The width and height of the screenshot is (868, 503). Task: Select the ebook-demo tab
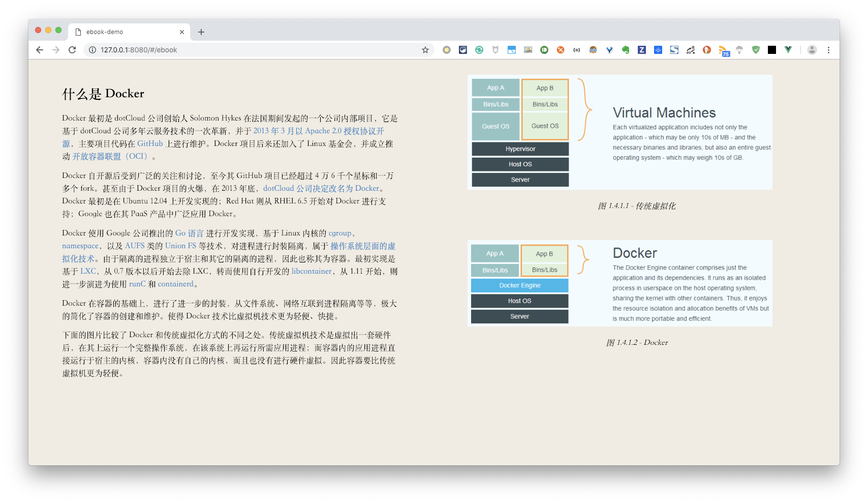click(x=130, y=32)
